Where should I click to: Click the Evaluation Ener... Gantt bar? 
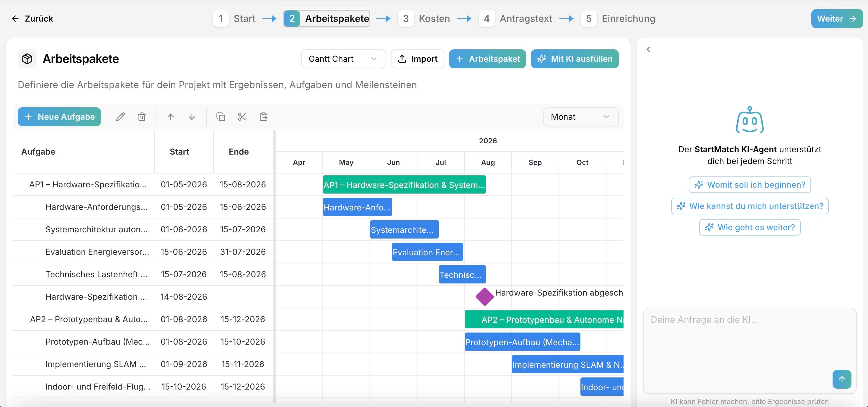click(427, 252)
